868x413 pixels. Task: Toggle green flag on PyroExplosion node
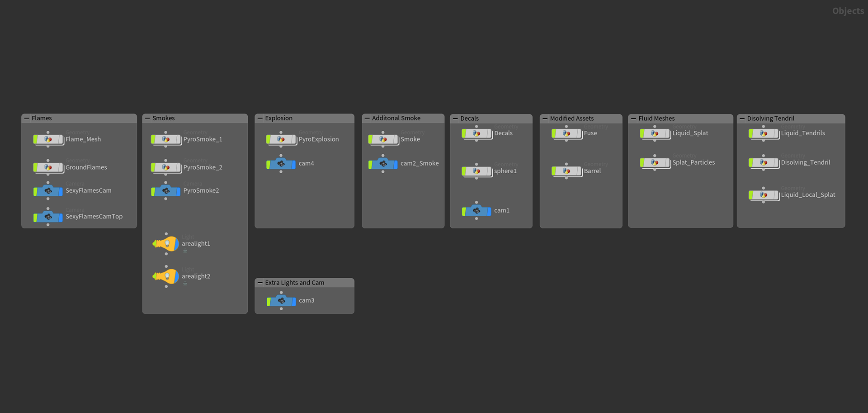pyautogui.click(x=269, y=139)
